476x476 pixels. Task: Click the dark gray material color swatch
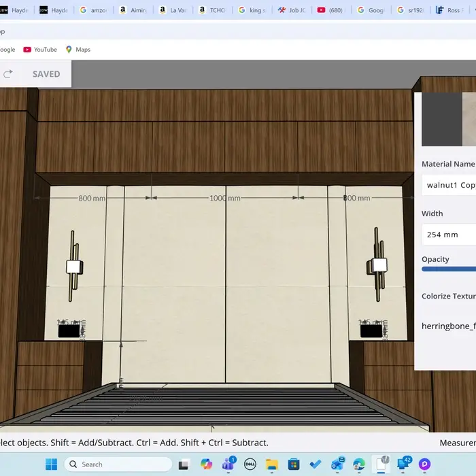(441, 119)
